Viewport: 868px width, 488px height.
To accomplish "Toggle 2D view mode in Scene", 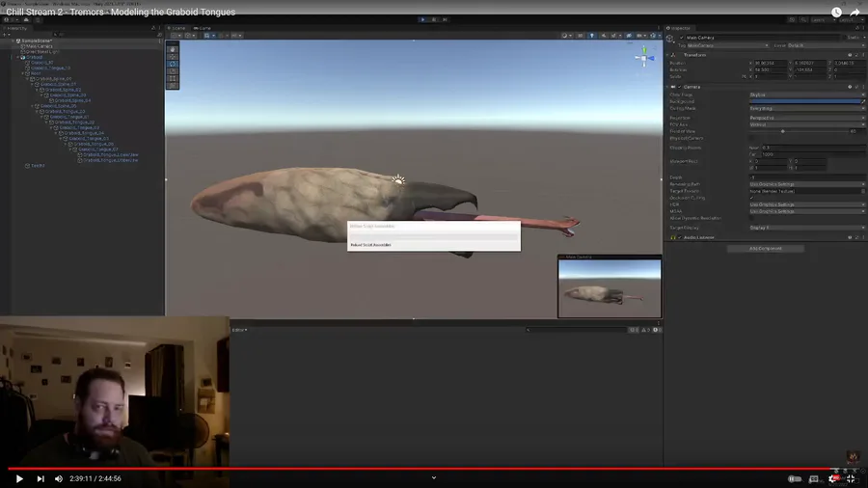I will (x=581, y=36).
